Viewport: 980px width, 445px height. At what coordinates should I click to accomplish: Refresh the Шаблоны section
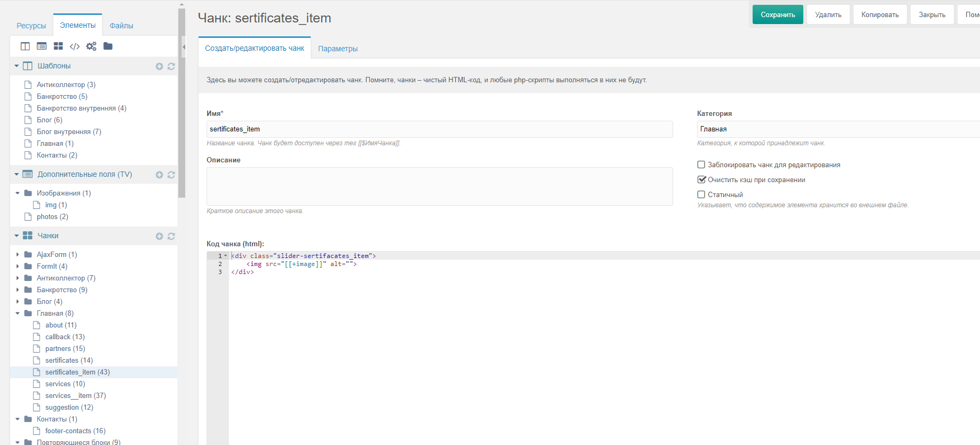pyautogui.click(x=171, y=66)
